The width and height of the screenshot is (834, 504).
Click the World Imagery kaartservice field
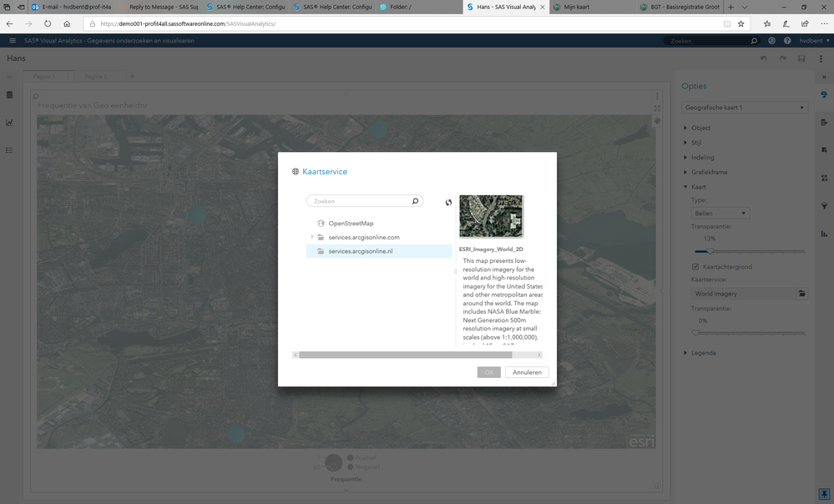743,294
